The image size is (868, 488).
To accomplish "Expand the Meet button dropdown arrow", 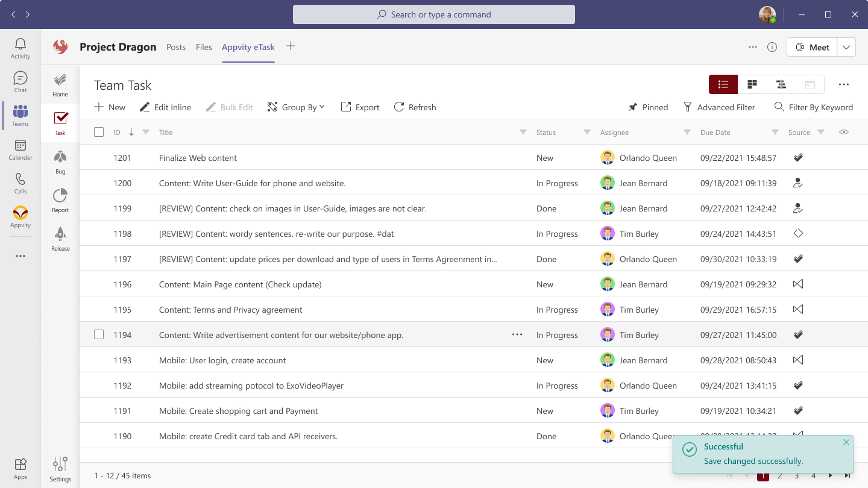I will (x=846, y=46).
